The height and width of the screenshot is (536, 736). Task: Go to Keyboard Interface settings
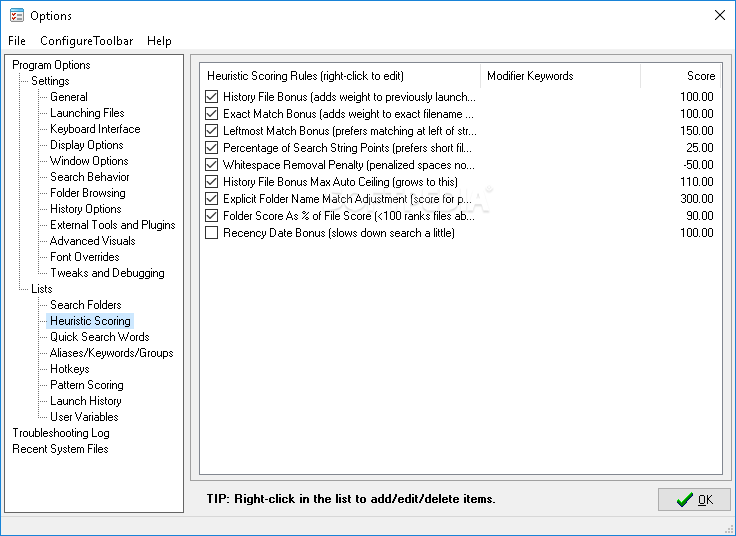pos(95,129)
